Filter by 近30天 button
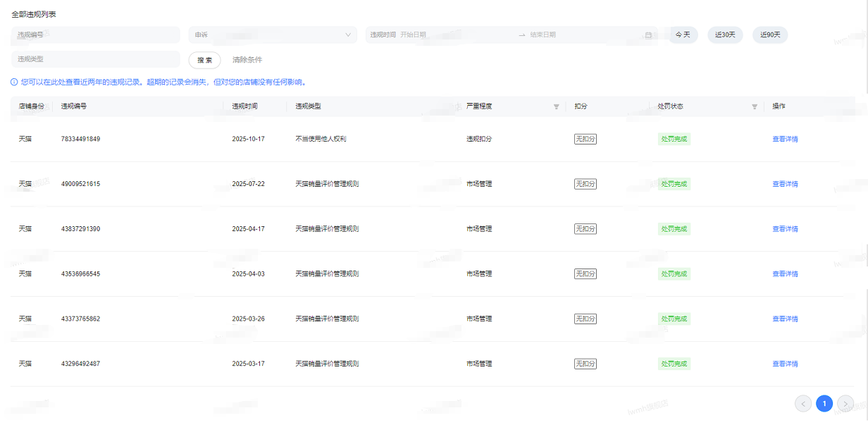The image size is (868, 425). (725, 35)
